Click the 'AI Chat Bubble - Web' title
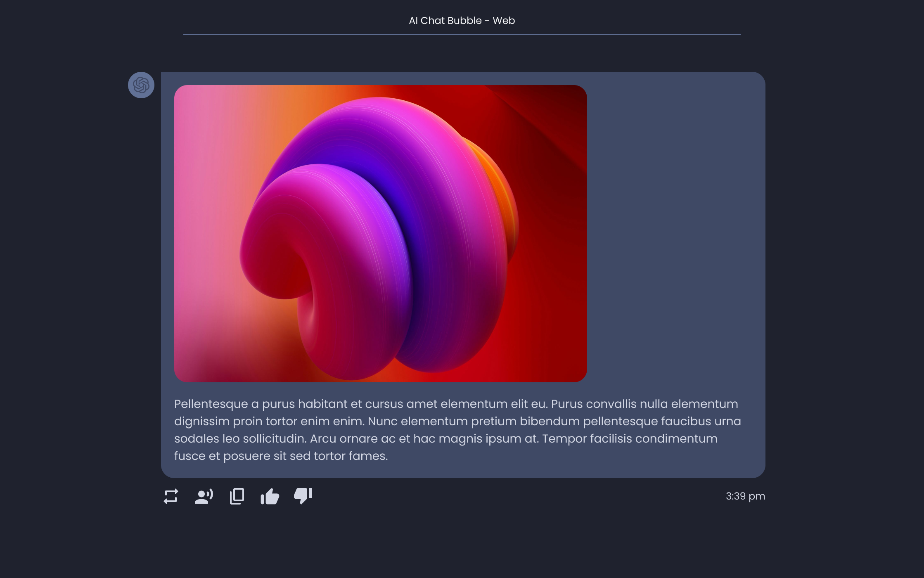This screenshot has width=924, height=578. point(462,21)
